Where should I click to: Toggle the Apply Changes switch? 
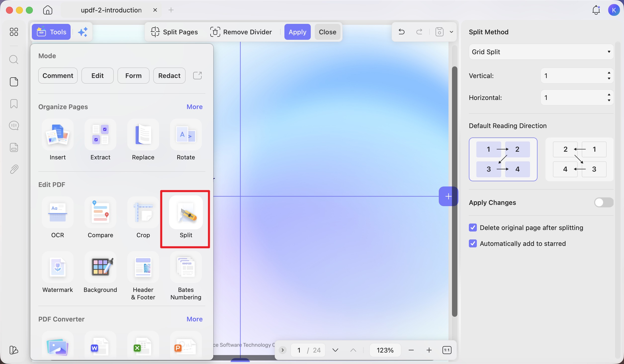point(604,203)
